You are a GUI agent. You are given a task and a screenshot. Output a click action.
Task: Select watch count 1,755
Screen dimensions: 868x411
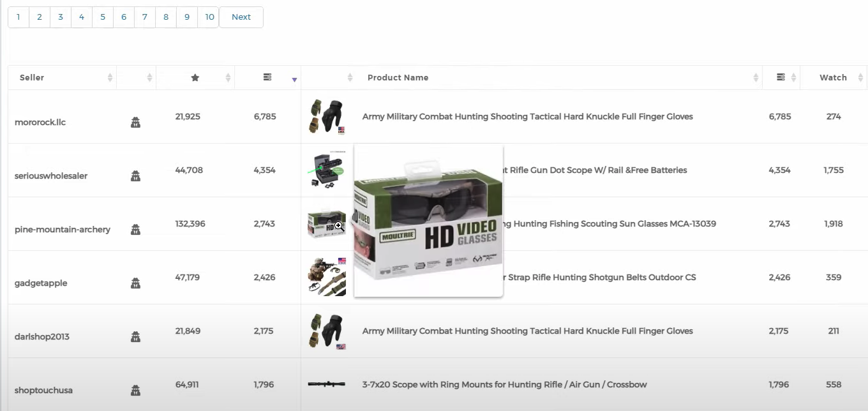tap(834, 170)
